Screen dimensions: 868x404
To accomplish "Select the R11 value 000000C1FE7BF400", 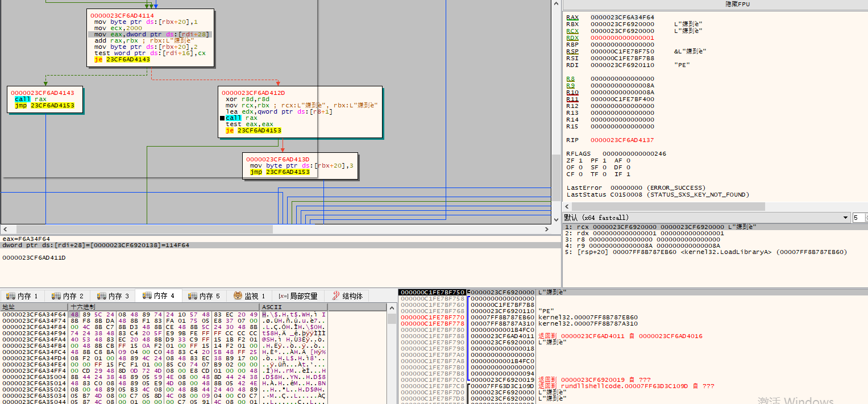I will click(622, 99).
